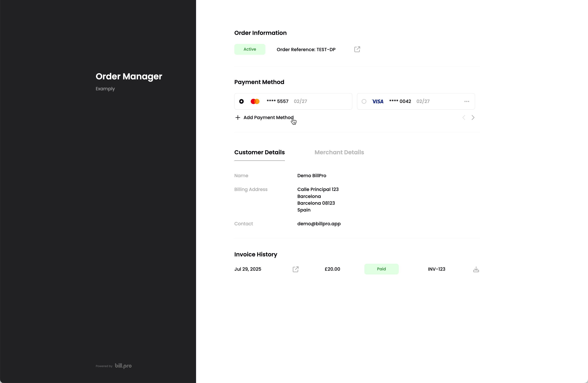Click the Paid invoice status badge
Image resolution: width=588 pixels, height=383 pixels.
381,269
